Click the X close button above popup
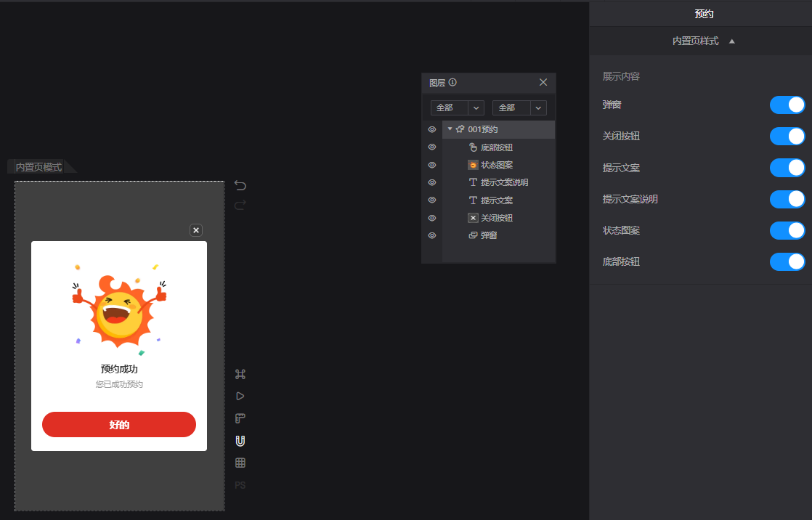 tap(196, 230)
